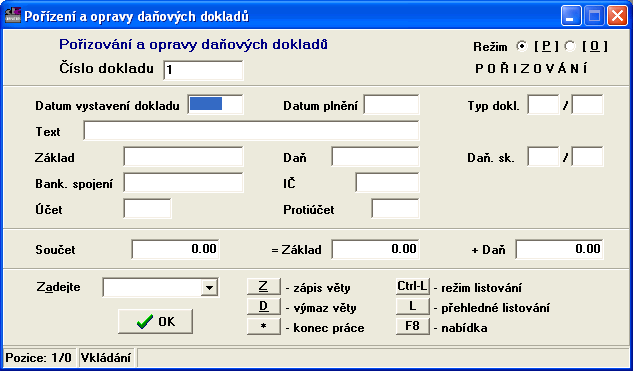
Task: Close the Pořízení a opravy window
Action: tap(617, 16)
